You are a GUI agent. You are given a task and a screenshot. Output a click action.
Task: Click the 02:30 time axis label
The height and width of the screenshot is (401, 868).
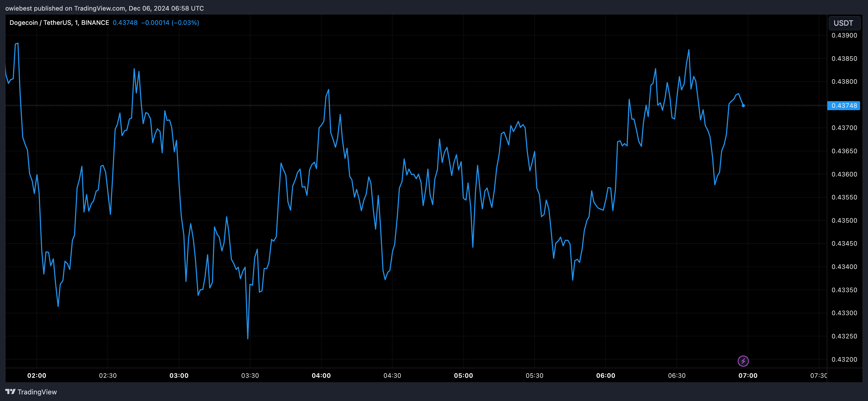click(108, 375)
